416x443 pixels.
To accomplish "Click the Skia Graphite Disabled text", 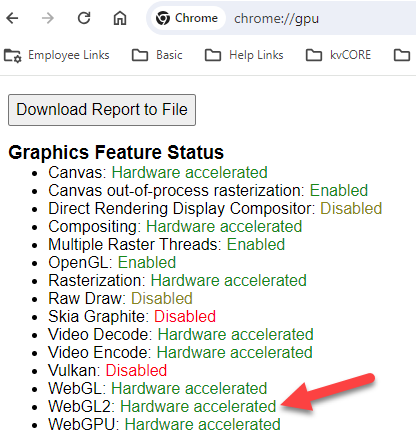I will point(185,316).
